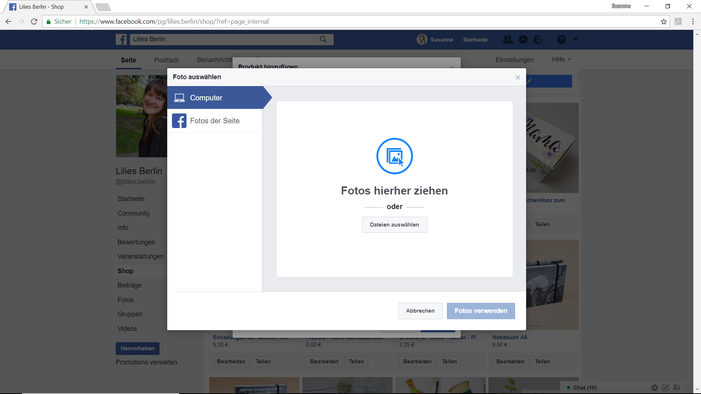701x394 pixels.
Task: Open Shop in the page sidebar
Action: [126, 271]
